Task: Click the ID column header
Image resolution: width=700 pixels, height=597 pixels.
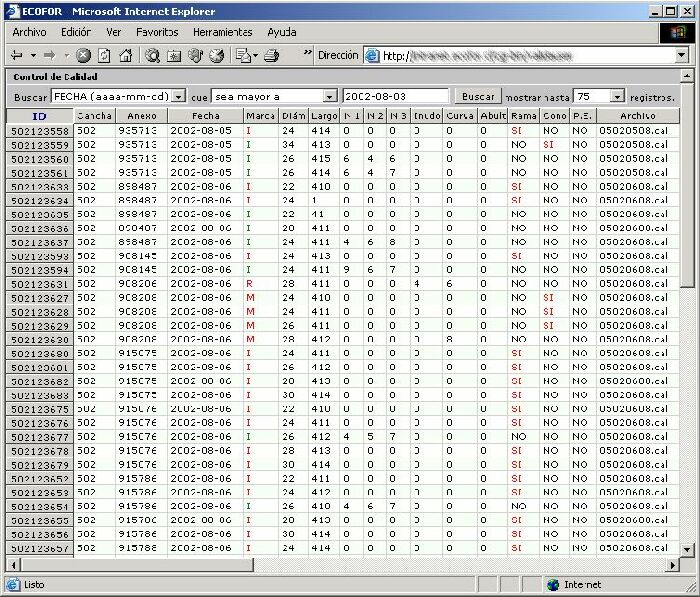Action: coord(40,116)
